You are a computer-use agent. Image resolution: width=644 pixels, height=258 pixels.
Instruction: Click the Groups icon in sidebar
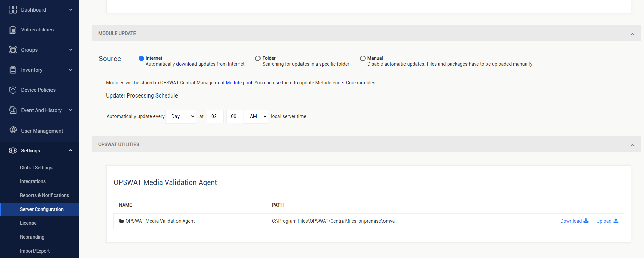tap(13, 50)
